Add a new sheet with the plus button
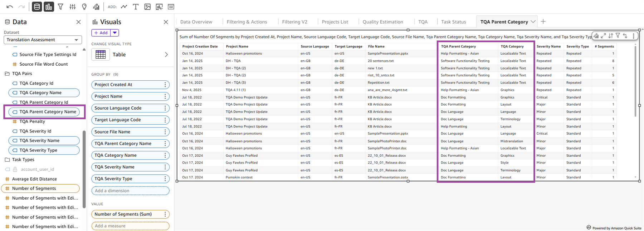The width and height of the screenshot is (644, 231). point(543,22)
